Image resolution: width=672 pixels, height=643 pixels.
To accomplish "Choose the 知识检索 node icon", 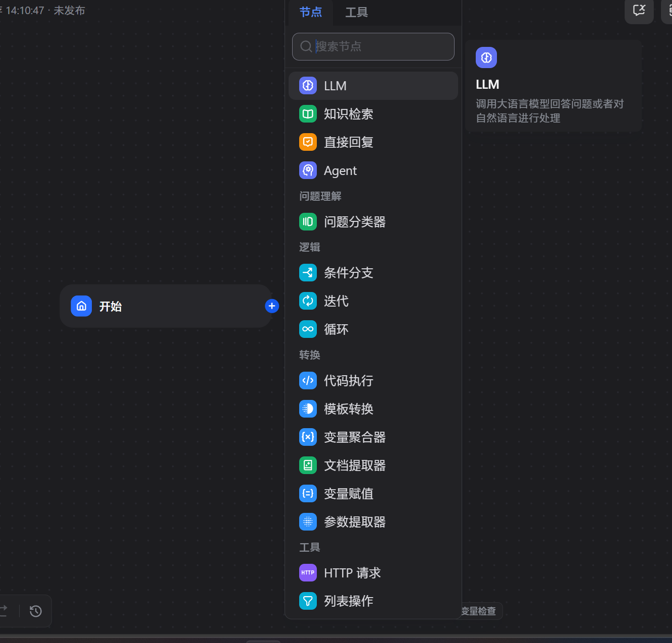I will click(308, 114).
